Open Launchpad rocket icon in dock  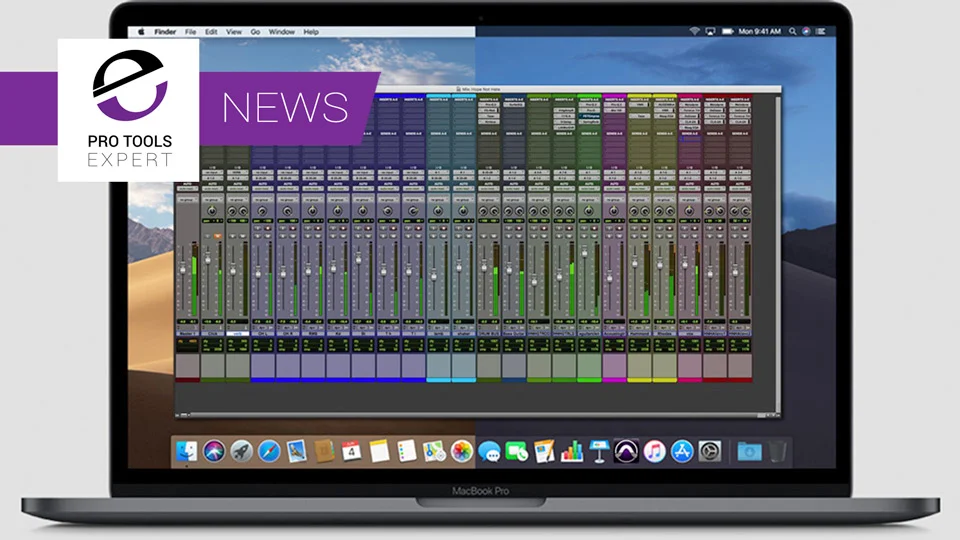(x=241, y=452)
